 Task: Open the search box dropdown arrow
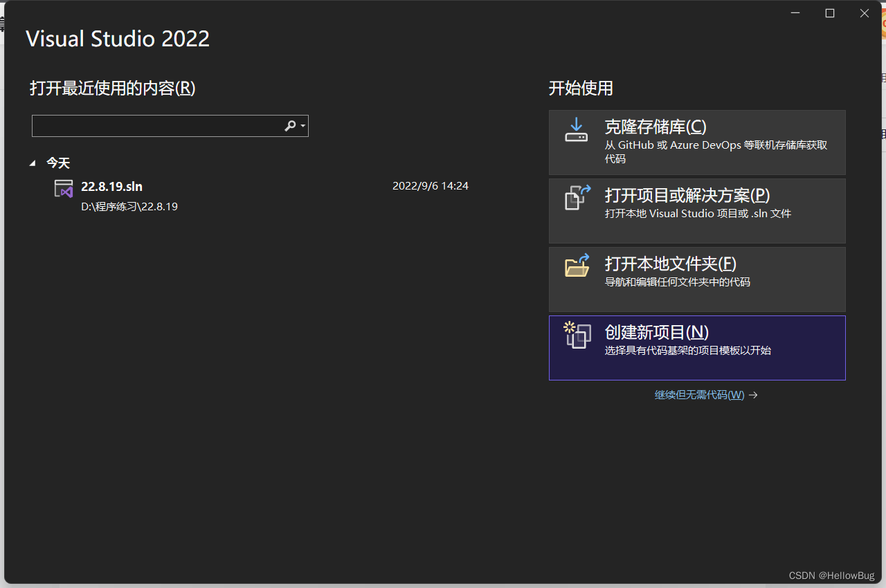point(303,126)
